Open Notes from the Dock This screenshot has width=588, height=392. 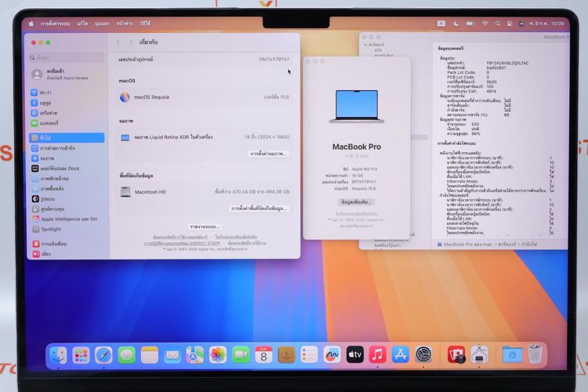pyautogui.click(x=150, y=355)
